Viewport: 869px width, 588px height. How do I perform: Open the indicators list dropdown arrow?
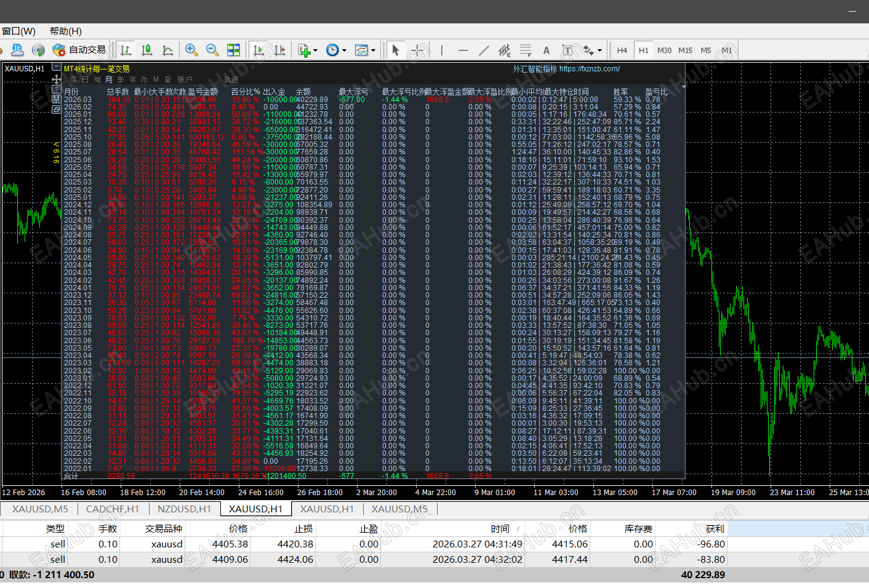pos(316,50)
